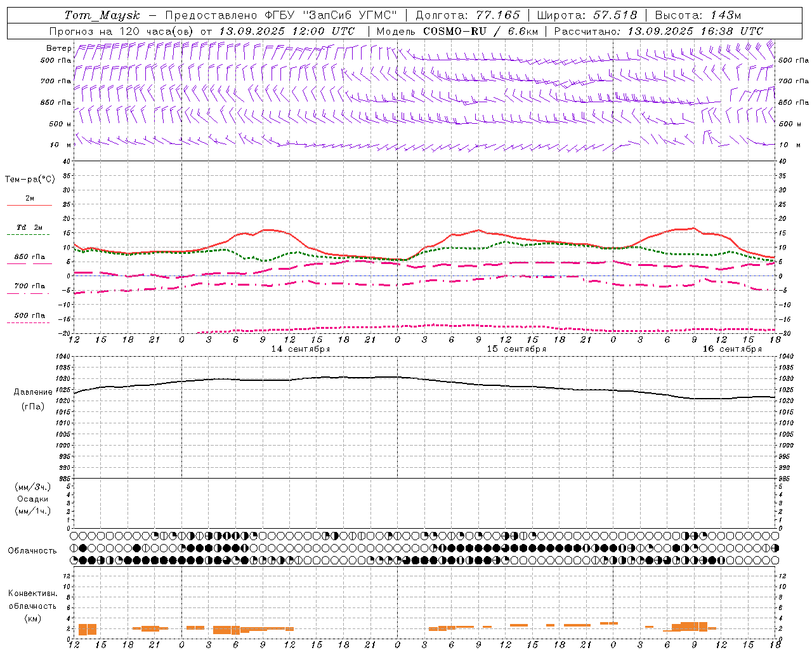Click the '14 сентября' date label
Image resolution: width=812 pixels, height=650 pixels.
click(301, 349)
